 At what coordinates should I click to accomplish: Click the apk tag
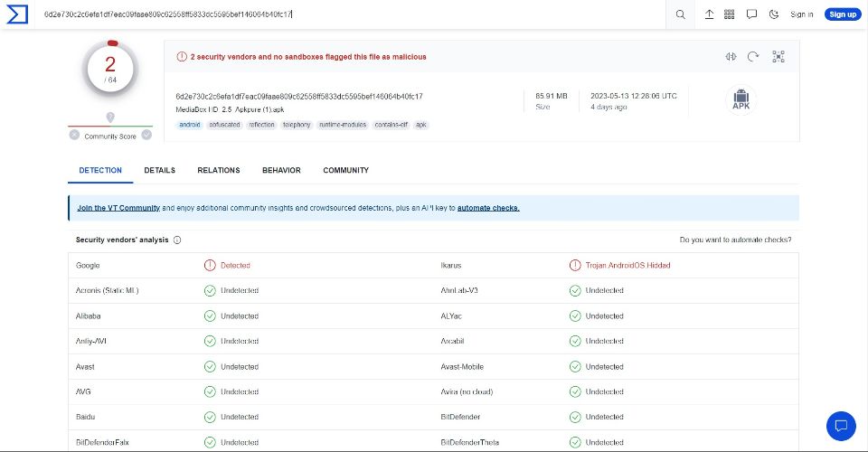(x=420, y=125)
